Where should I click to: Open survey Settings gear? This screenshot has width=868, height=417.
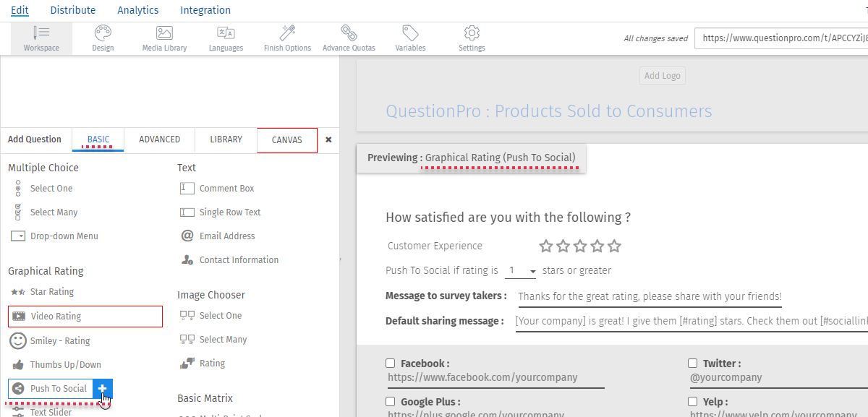pyautogui.click(x=471, y=38)
